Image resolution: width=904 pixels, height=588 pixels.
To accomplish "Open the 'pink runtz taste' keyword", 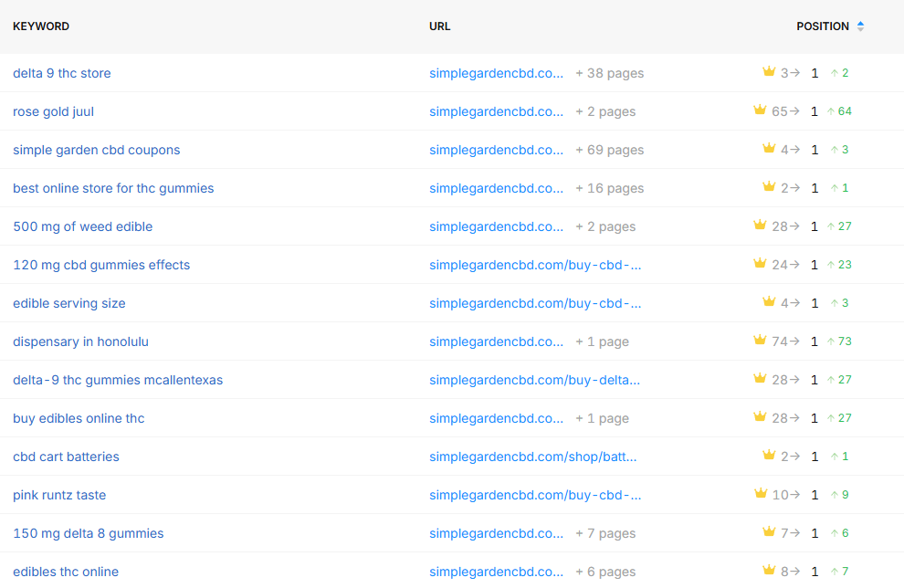I will (59, 495).
